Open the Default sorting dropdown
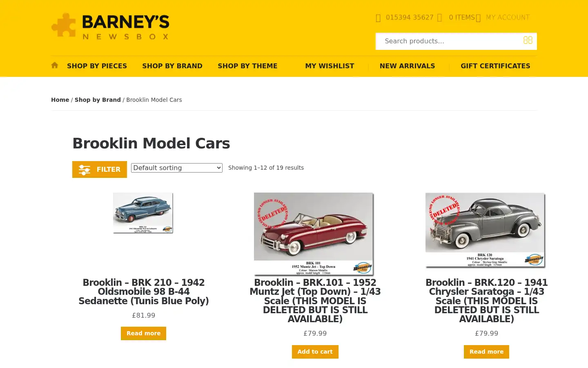This screenshot has height=368, width=588. 177,168
